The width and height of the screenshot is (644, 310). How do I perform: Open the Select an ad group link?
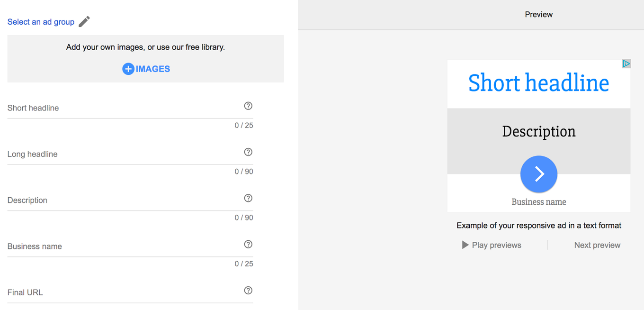40,21
